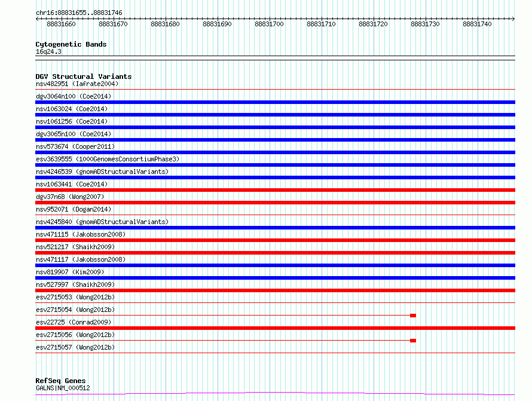Click ruler position 88831680
The width and height of the screenshot is (532, 401).
tap(165, 24)
